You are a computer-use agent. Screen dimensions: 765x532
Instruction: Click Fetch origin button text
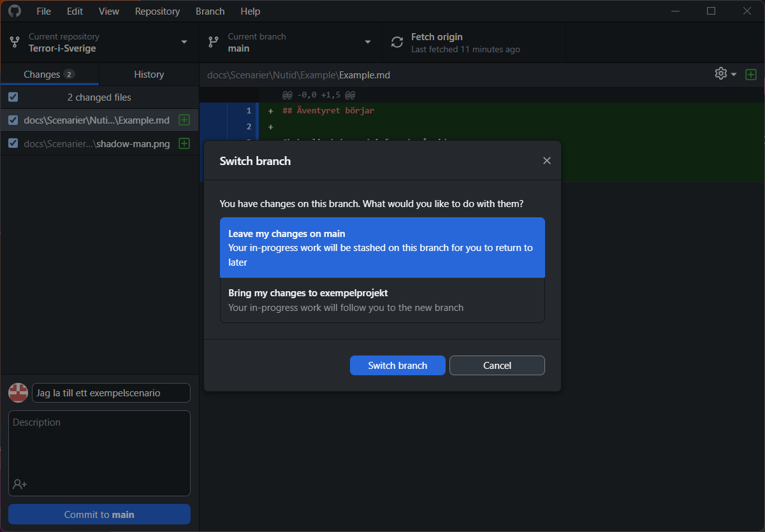437,37
